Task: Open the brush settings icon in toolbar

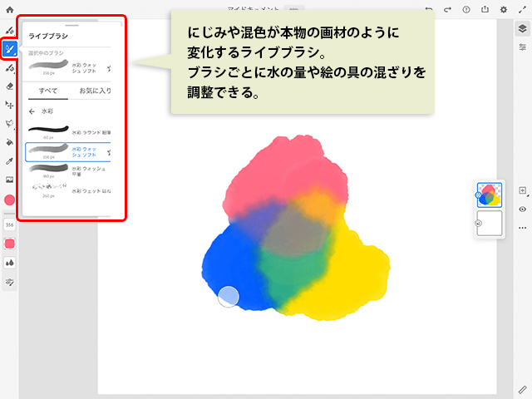Action: (x=9, y=282)
